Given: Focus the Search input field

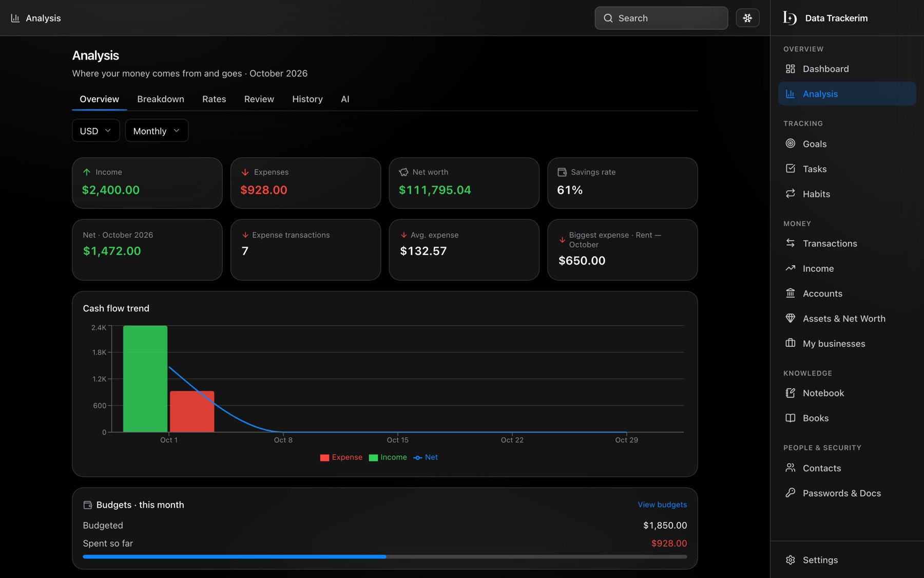Looking at the screenshot, I should pos(661,18).
